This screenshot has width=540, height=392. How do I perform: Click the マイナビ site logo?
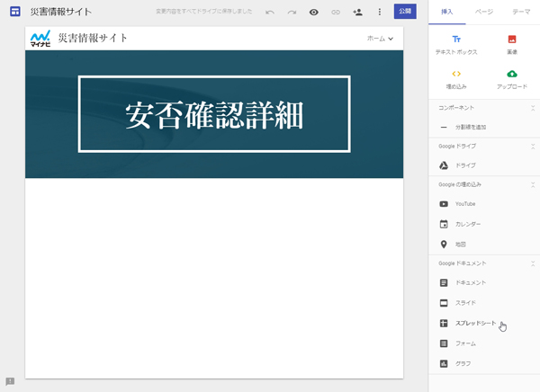point(40,38)
